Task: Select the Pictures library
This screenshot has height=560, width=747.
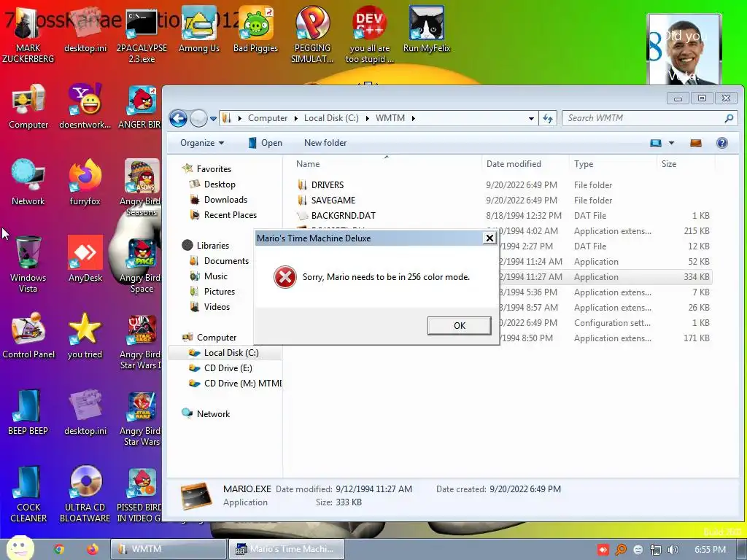Action: (219, 292)
